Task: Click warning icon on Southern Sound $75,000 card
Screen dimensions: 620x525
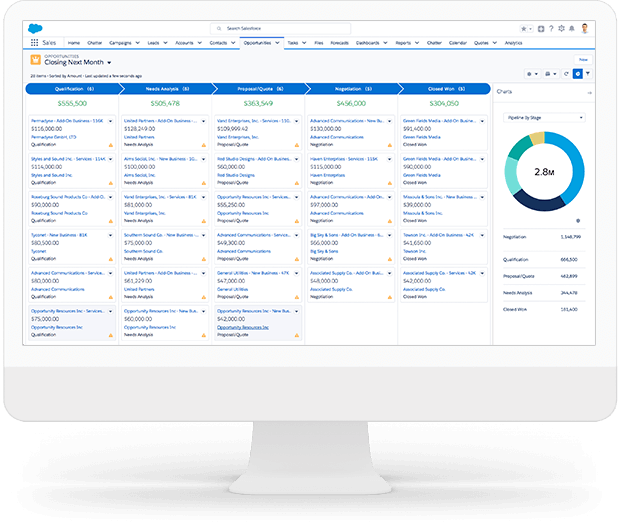Action: coord(204,259)
